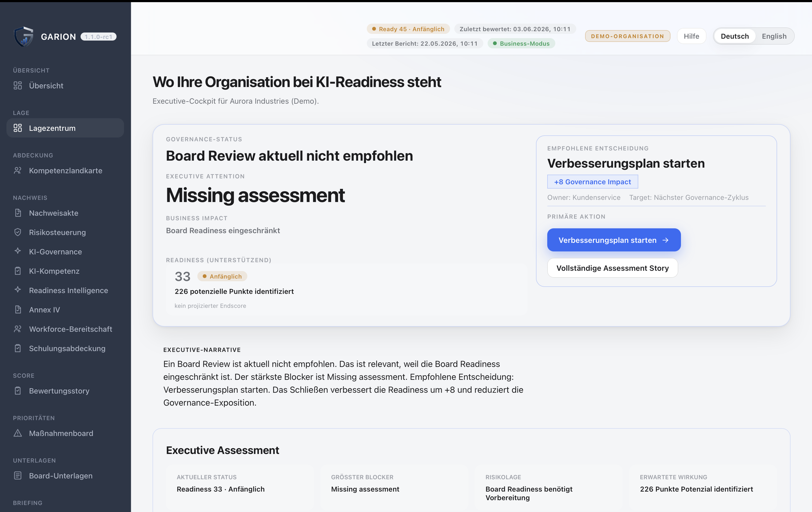
Task: Open Kompetenzlandkarte from the sidebar
Action: [65, 171]
